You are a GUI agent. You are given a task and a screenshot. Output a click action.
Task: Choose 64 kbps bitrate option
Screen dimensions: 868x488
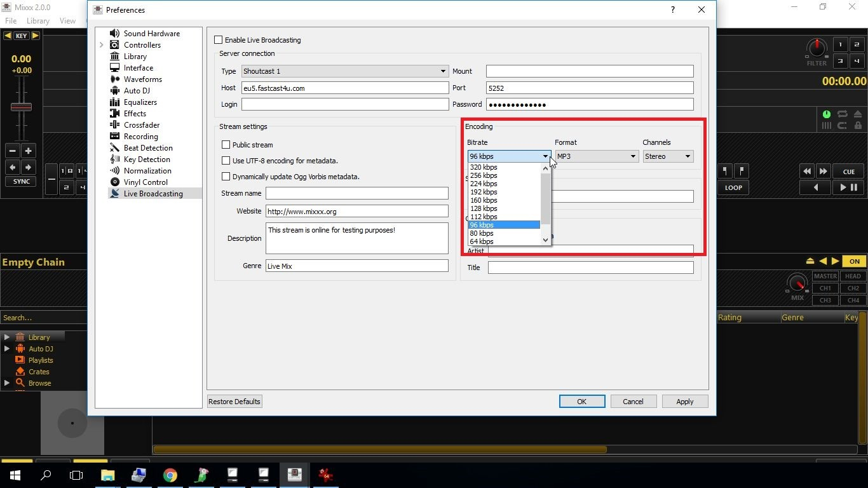click(504, 241)
